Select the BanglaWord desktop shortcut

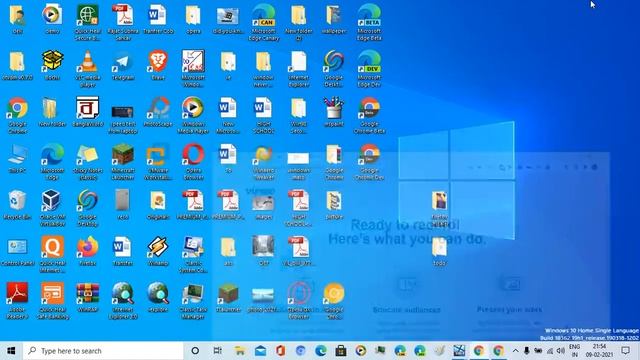coord(87,112)
